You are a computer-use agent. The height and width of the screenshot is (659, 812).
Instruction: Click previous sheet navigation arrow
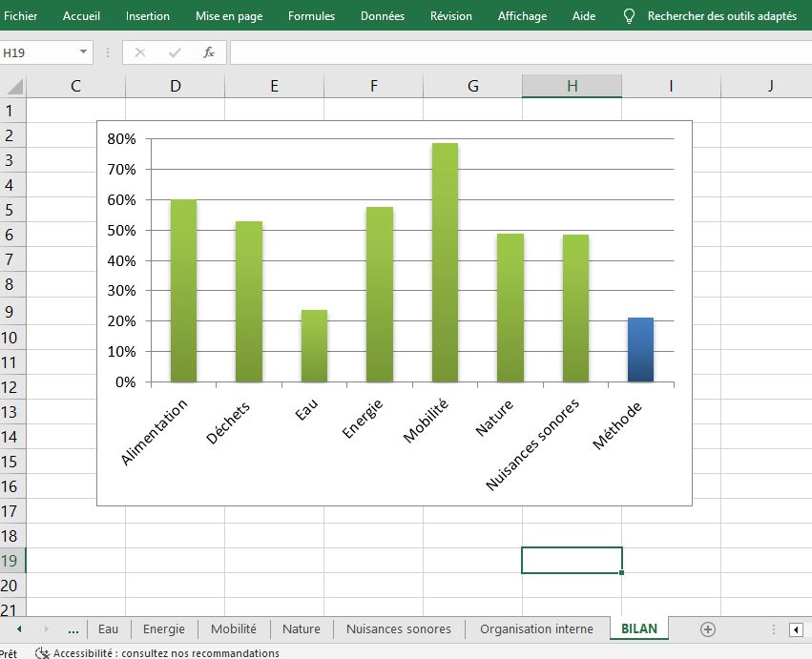[19, 629]
